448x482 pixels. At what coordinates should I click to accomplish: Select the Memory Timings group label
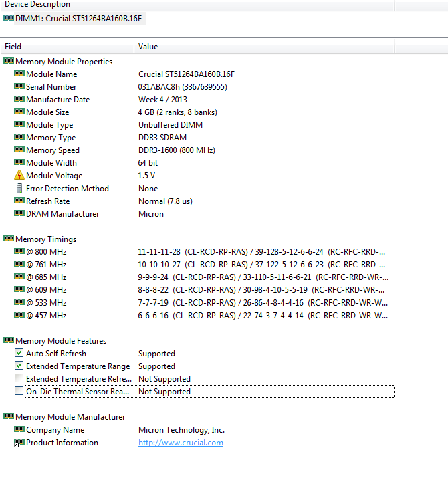click(x=46, y=239)
